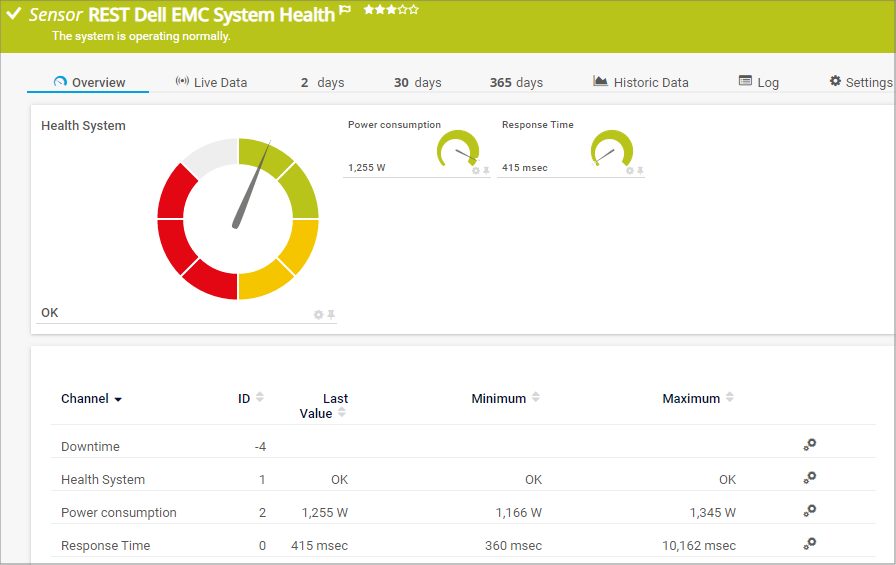Open settings gear for Health System channel
The width and height of the screenshot is (896, 565).
pyautogui.click(x=810, y=478)
